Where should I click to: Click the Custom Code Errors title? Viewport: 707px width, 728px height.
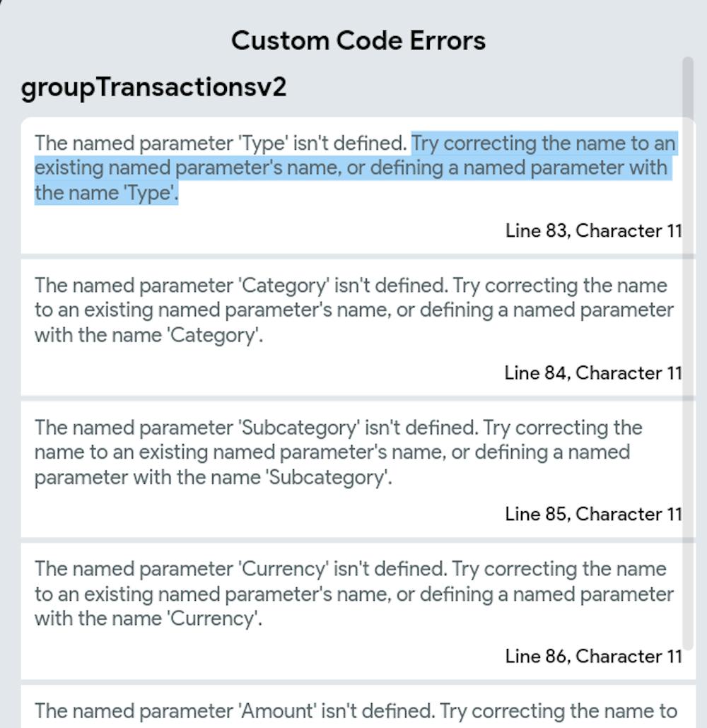pos(358,40)
